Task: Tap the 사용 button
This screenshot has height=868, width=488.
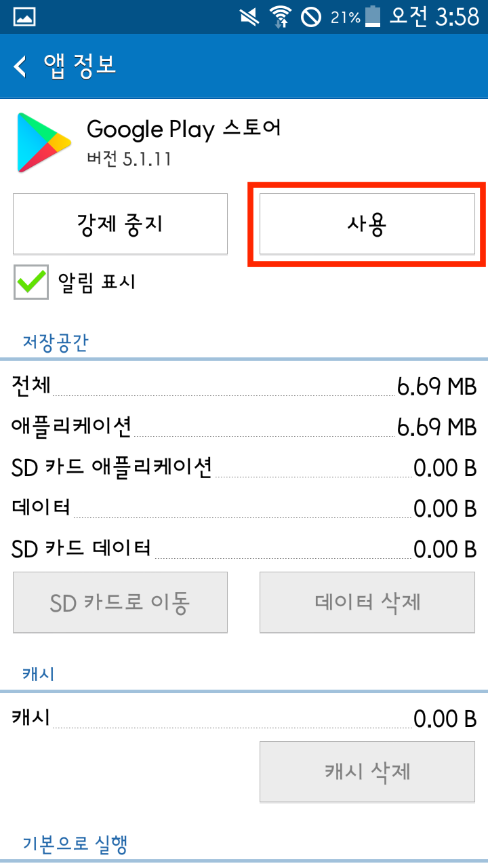Action: pos(367,224)
